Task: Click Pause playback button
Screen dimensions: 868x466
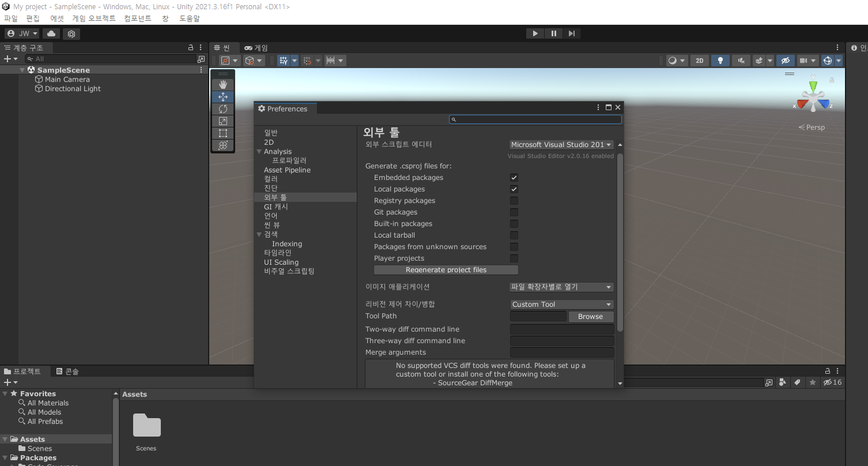Action: pos(553,33)
